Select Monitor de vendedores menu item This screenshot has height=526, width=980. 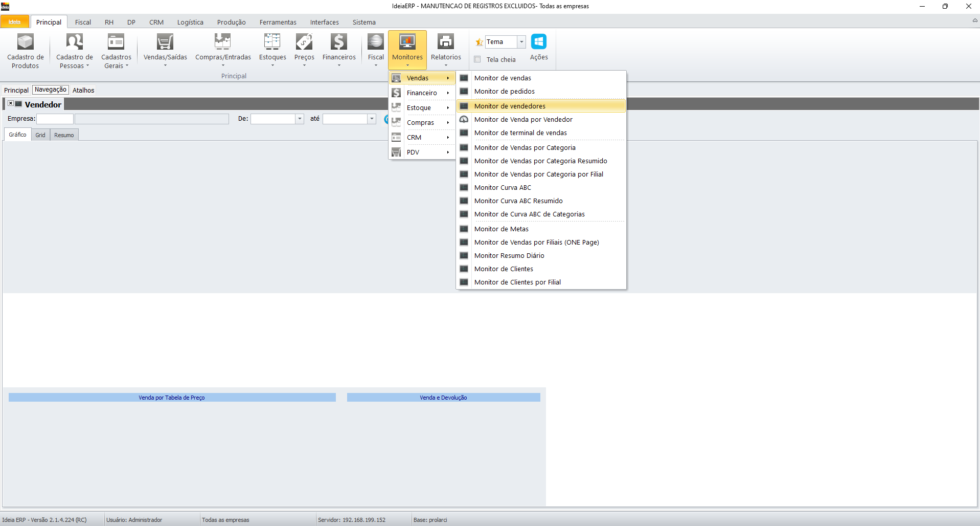(x=510, y=106)
